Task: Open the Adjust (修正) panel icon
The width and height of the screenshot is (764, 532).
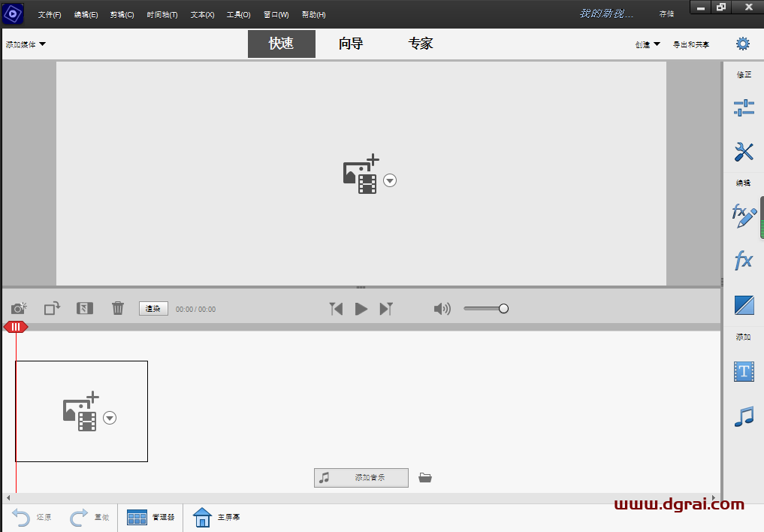Action: [743, 107]
